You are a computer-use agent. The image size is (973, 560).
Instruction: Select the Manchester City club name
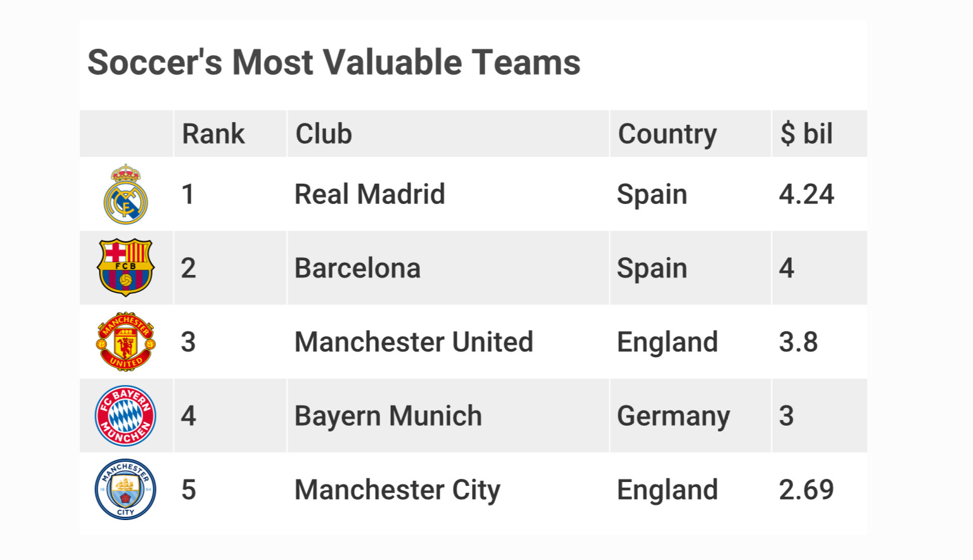point(397,490)
